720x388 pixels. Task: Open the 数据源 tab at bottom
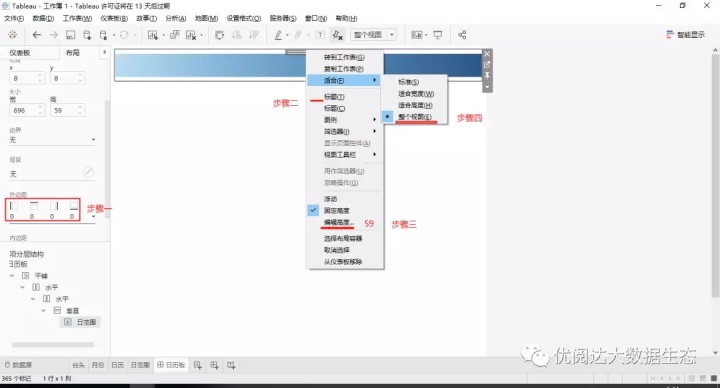[x=18, y=365]
